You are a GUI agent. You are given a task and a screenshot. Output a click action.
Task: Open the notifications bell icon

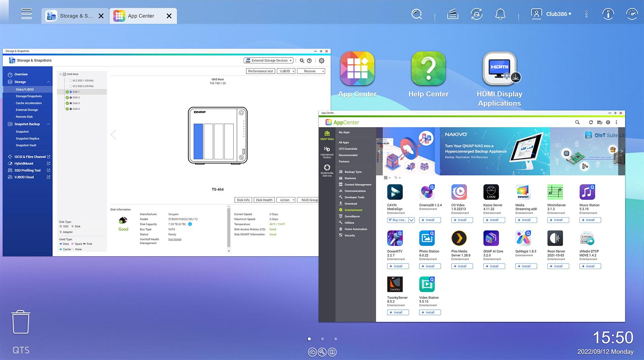pos(500,14)
